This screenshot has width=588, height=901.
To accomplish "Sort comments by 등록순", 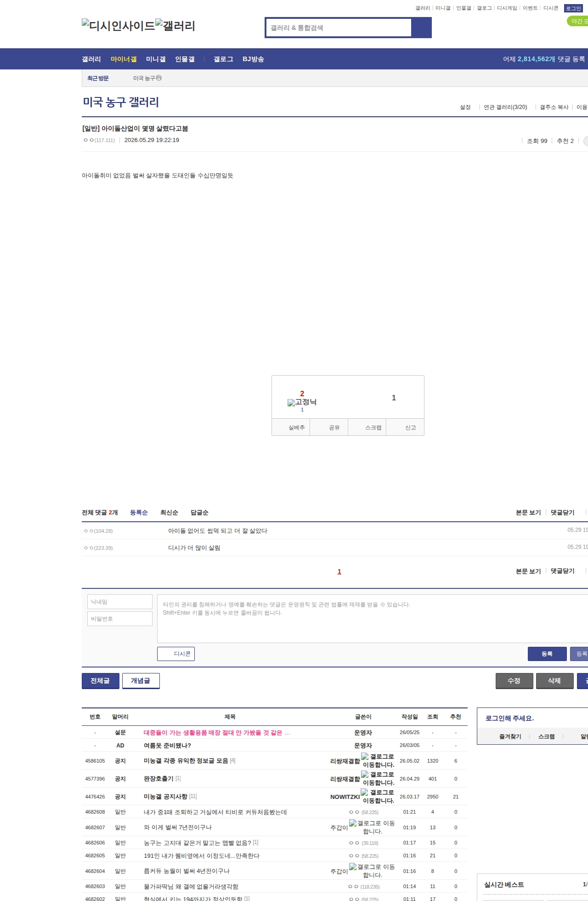I will click(139, 513).
